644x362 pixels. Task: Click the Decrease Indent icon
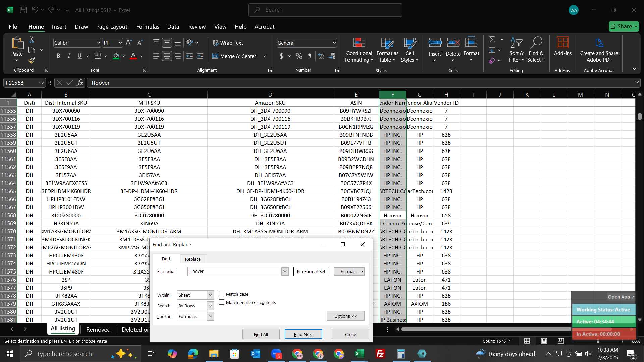[x=190, y=56]
